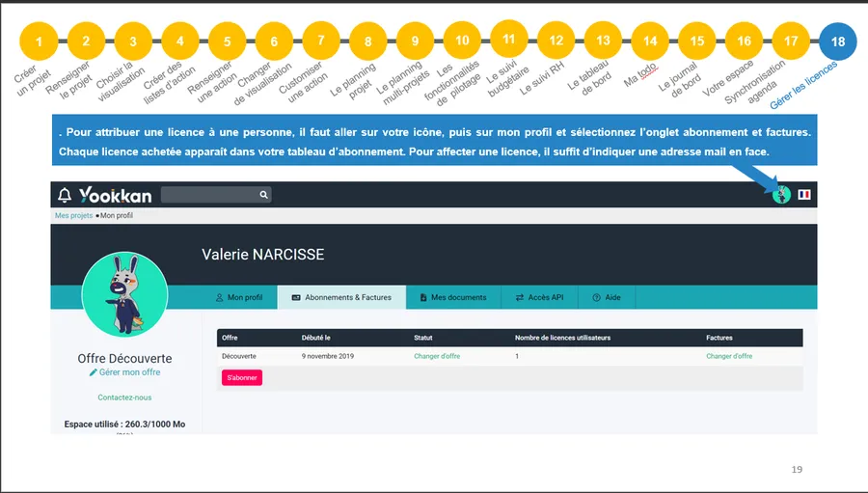This screenshot has width=868, height=493.
Task: Click blue step 18 Gérer les licences
Action: click(838, 41)
